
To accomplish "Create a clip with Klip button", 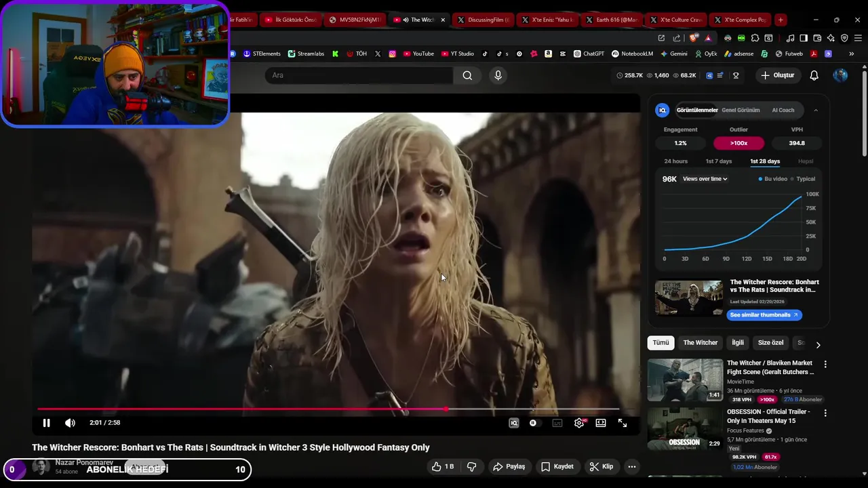I will (x=601, y=466).
